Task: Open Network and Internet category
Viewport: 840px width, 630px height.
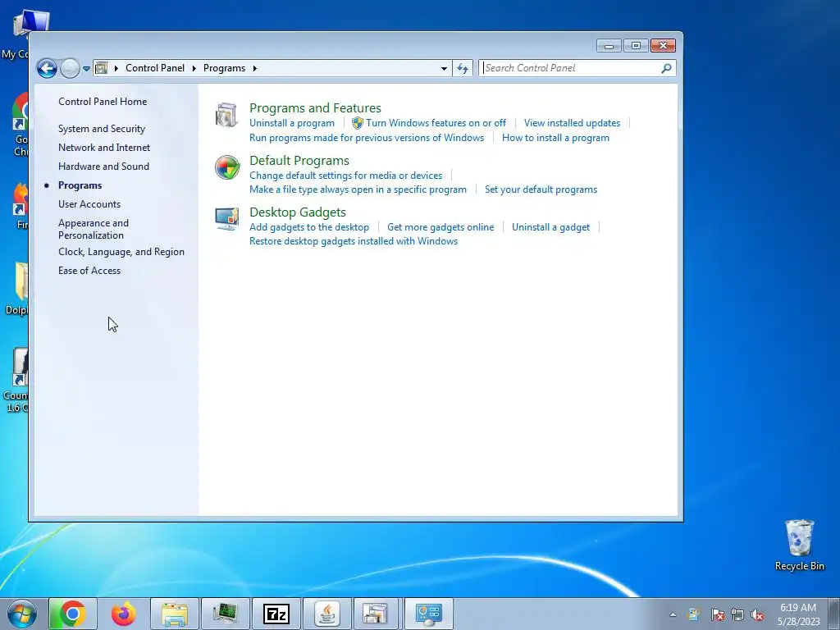Action: coord(104,148)
